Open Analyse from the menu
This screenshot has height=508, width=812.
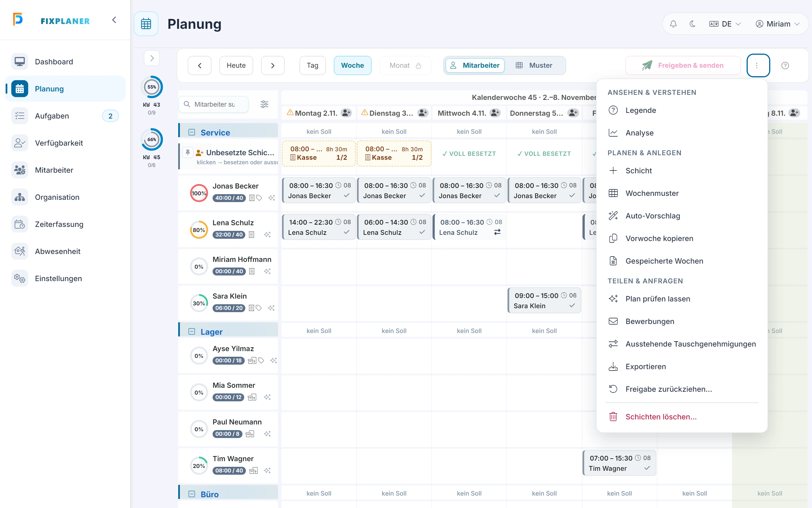(x=682, y=133)
